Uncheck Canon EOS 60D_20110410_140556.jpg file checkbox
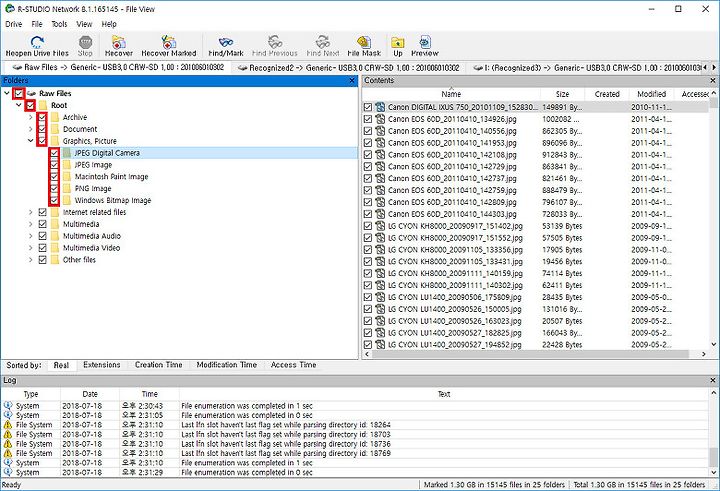This screenshot has width=720, height=491. [368, 131]
